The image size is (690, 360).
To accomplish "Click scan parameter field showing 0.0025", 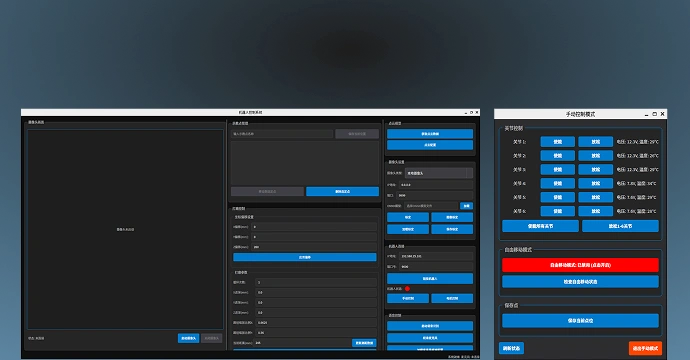I will [316, 323].
